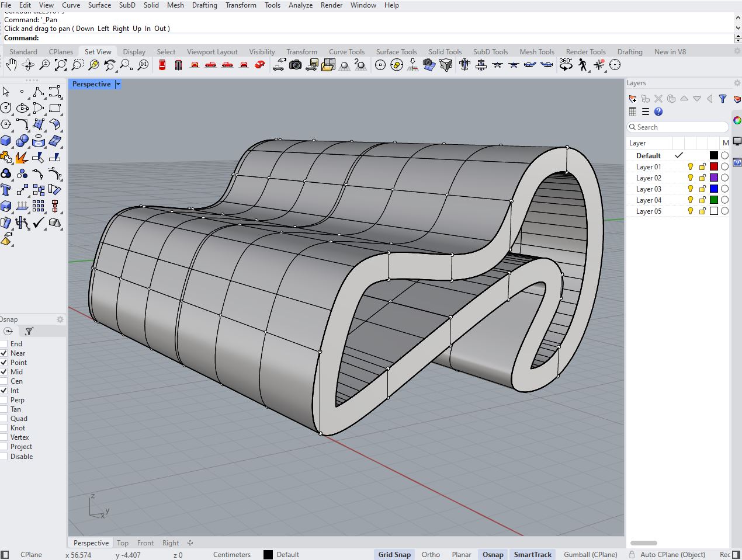Select the Pan hand tool
742x560 pixels.
click(x=11, y=65)
